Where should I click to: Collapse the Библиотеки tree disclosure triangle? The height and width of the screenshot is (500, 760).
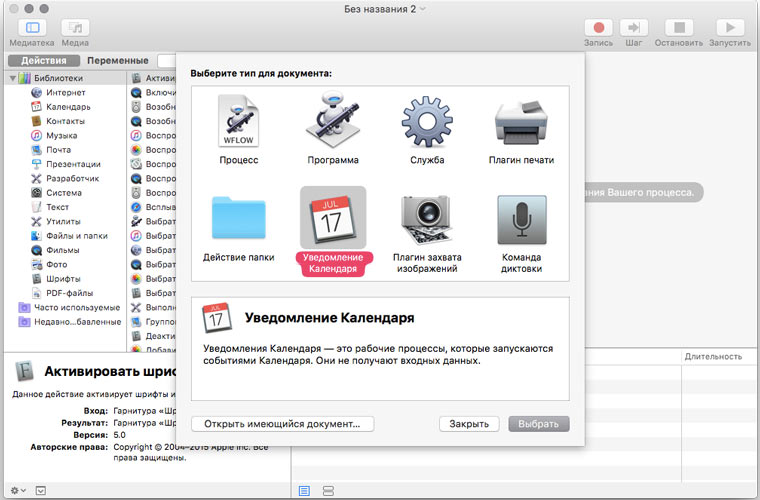[x=13, y=78]
